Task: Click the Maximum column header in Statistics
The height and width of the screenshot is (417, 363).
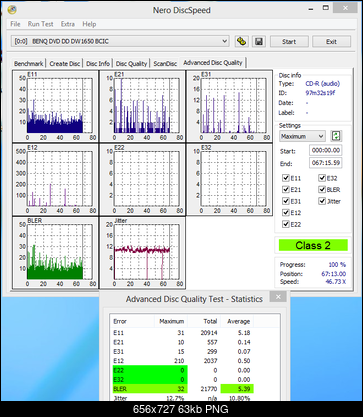Action: pyautogui.click(x=171, y=321)
